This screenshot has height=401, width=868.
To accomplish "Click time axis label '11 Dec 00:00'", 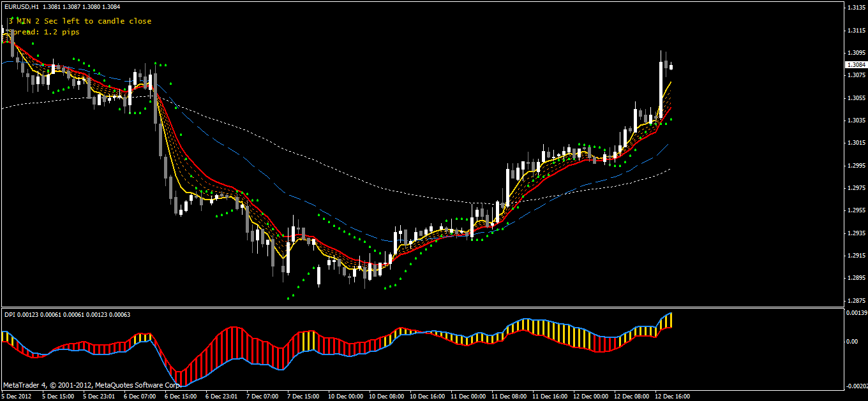I will pos(468,396).
